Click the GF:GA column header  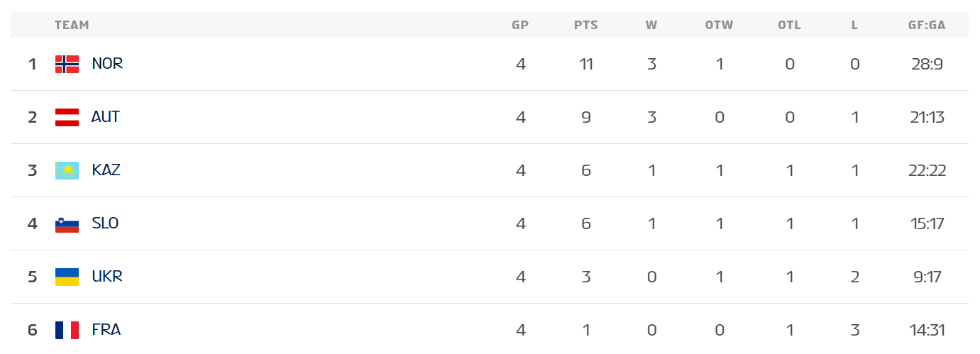927,25
